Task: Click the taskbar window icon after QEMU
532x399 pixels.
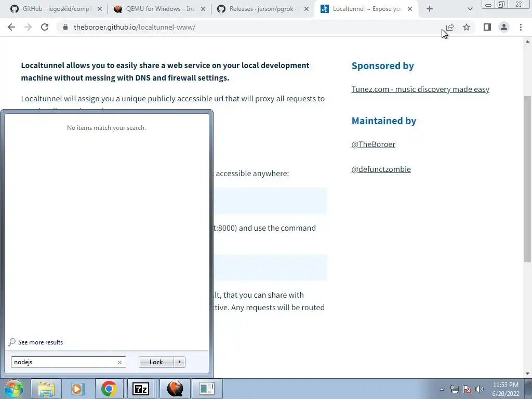Action: coord(207,389)
